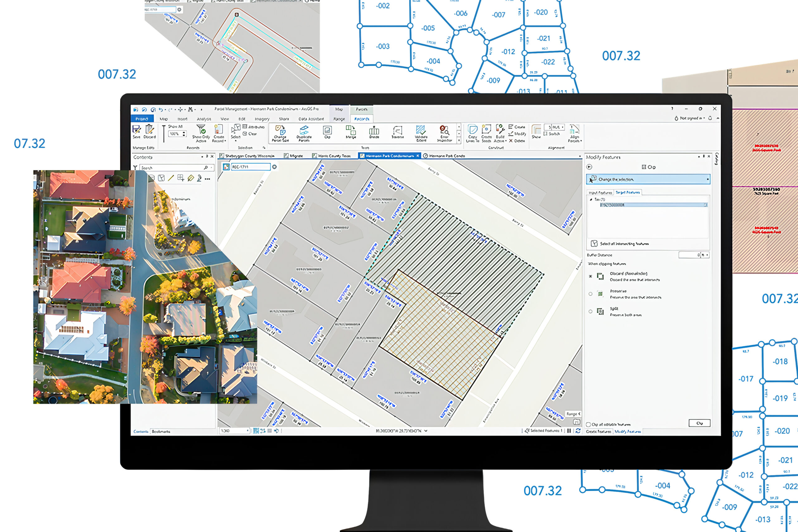Viewport: 798px width, 532px height.
Task: Click the Duplicate Parcels ribbon icon
Action: click(x=304, y=131)
